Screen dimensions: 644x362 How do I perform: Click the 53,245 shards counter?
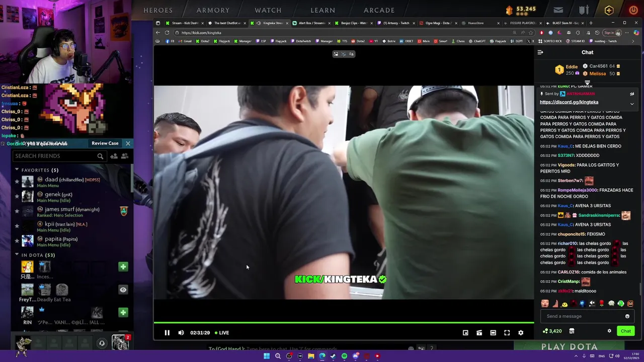tap(521, 10)
